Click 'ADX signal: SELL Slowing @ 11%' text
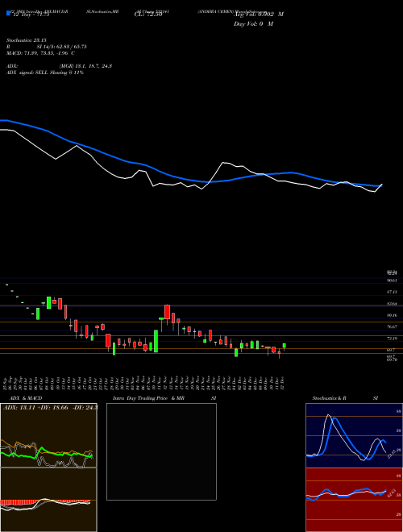The width and height of the screenshot is (403, 532). [45, 73]
